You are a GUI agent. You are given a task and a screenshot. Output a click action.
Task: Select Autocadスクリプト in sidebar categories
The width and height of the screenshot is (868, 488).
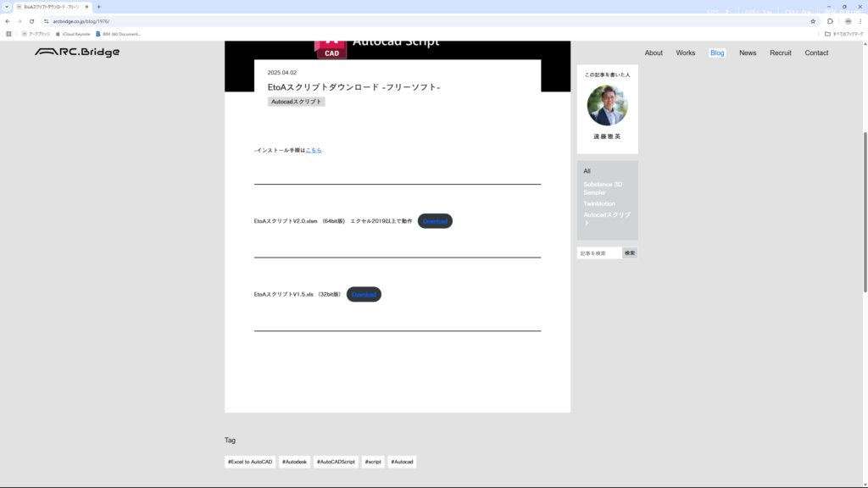pyautogui.click(x=607, y=219)
